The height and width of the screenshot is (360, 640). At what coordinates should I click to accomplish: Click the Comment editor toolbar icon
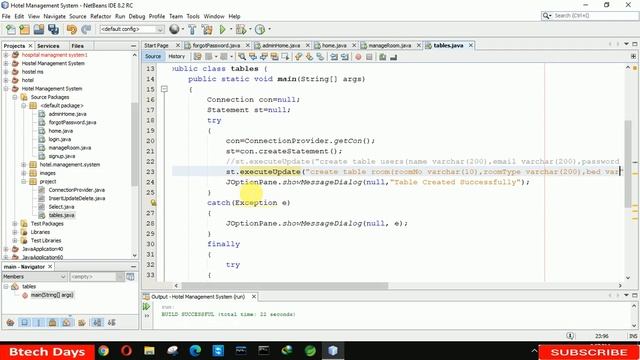(x=382, y=57)
